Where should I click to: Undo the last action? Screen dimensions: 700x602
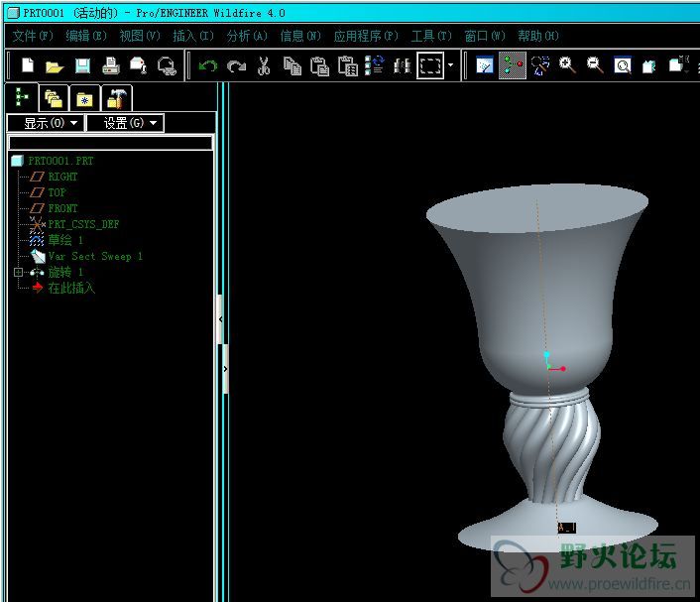(208, 66)
